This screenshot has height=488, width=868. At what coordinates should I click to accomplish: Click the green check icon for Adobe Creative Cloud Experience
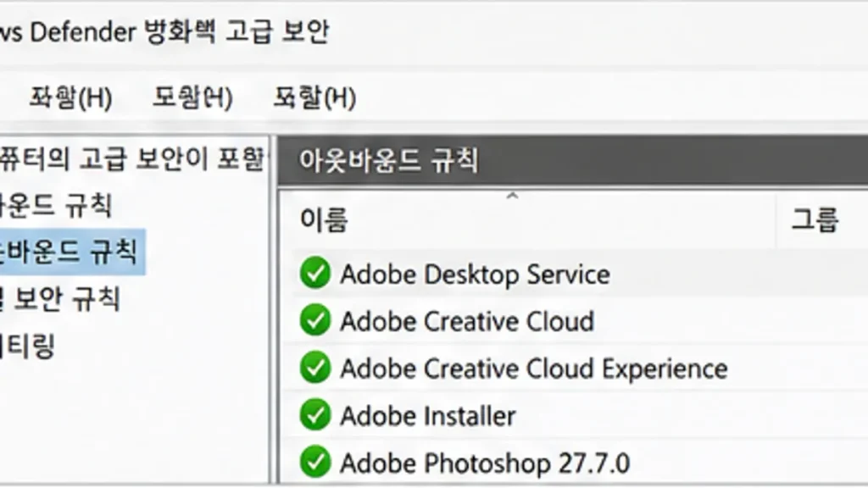(x=315, y=368)
